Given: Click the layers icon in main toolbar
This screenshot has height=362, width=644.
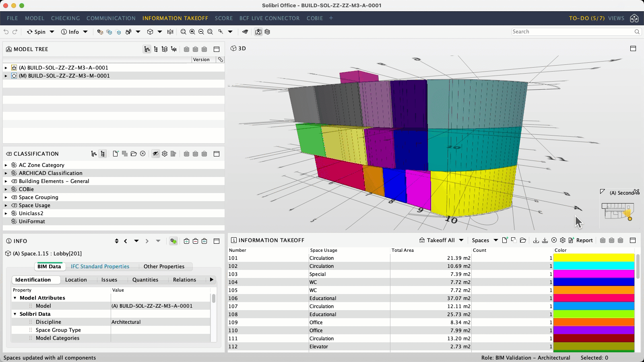Looking at the screenshot, I should [267, 32].
